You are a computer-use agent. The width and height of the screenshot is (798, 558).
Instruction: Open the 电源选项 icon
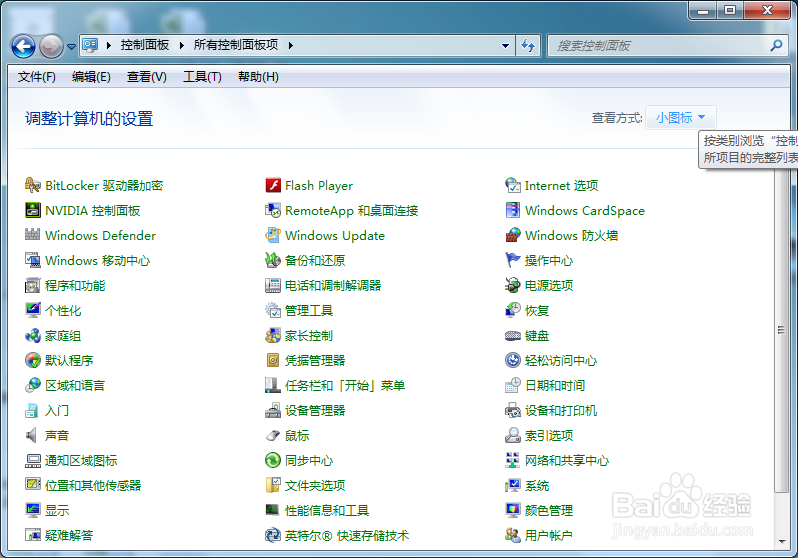click(512, 285)
